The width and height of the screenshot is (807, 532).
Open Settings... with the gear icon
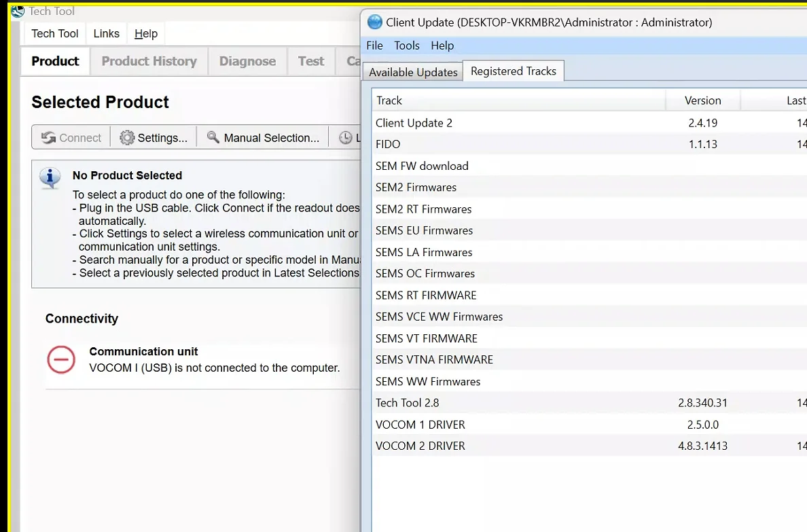click(154, 137)
